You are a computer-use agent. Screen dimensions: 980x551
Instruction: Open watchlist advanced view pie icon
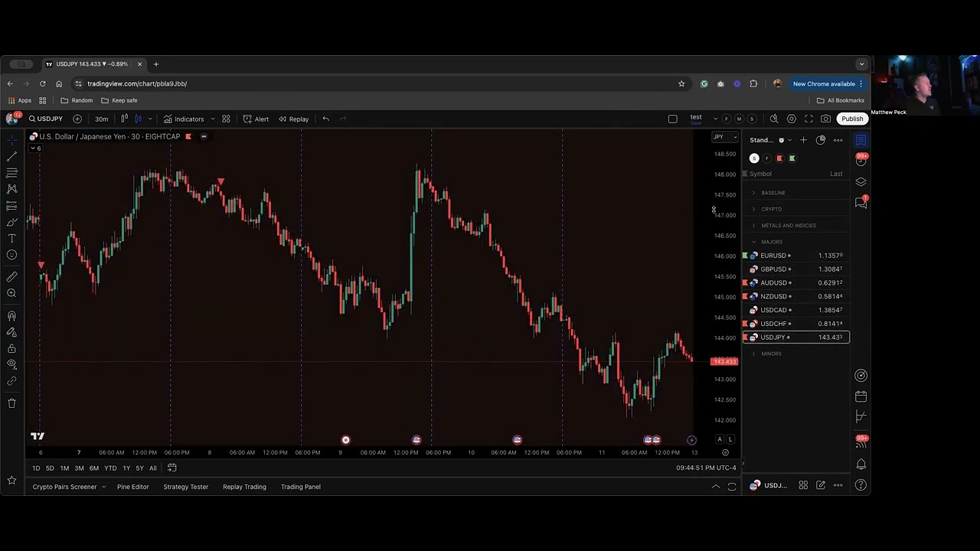821,140
